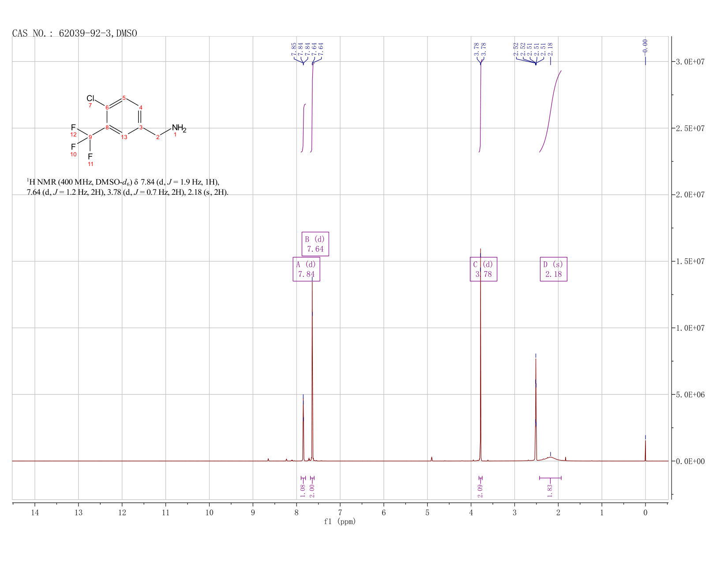Click the integral curve above the 2.18 peak
This screenshot has height=563, width=728.
click(550, 111)
